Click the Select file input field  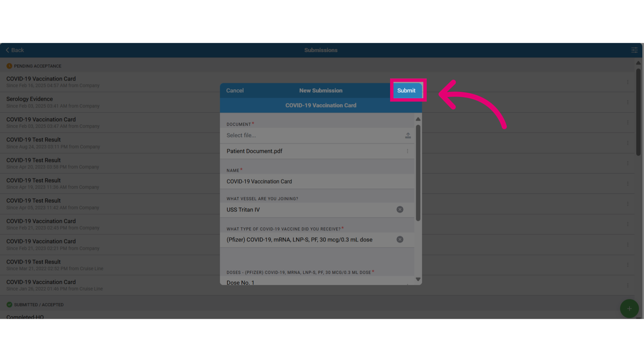pyautogui.click(x=317, y=135)
